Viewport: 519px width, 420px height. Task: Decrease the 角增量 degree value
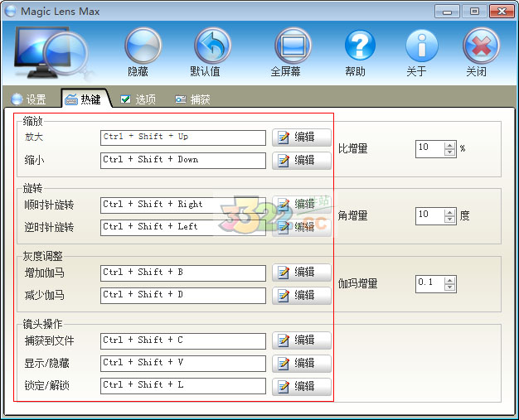pyautogui.click(x=449, y=220)
